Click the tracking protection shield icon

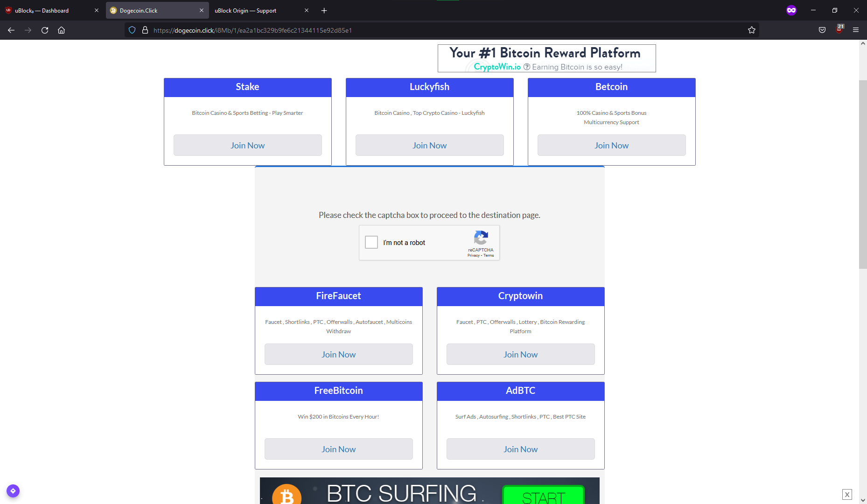[x=132, y=30]
